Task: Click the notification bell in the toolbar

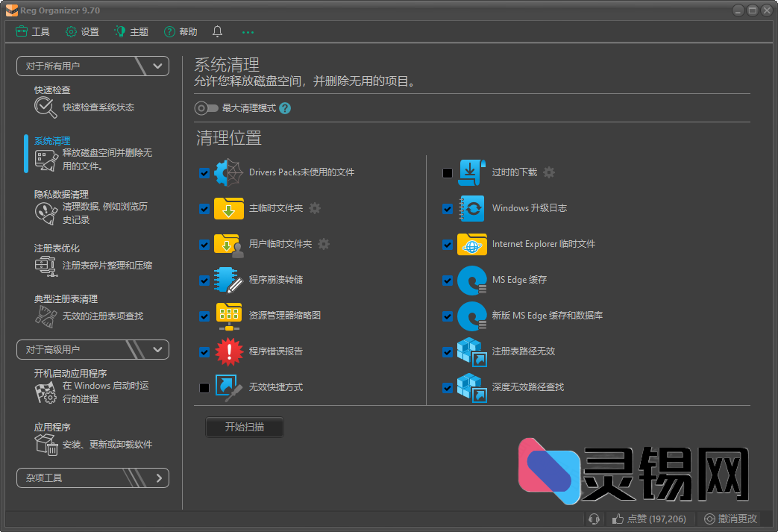Action: 216,31
